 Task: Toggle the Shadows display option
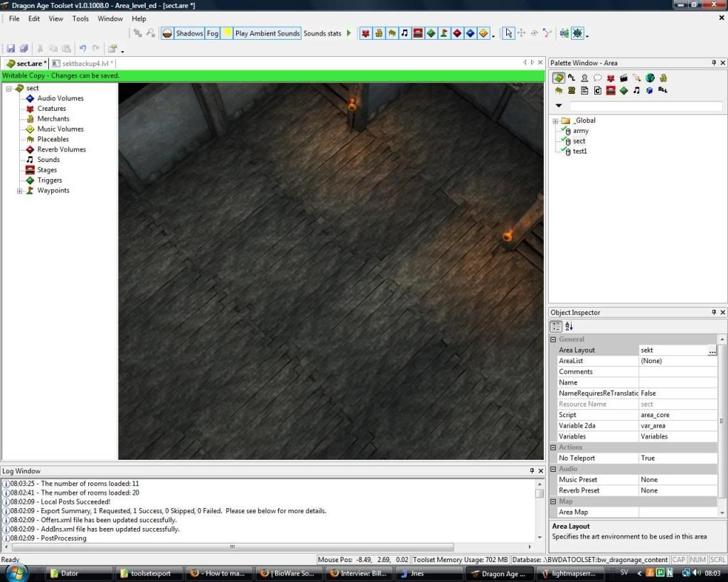point(188,33)
